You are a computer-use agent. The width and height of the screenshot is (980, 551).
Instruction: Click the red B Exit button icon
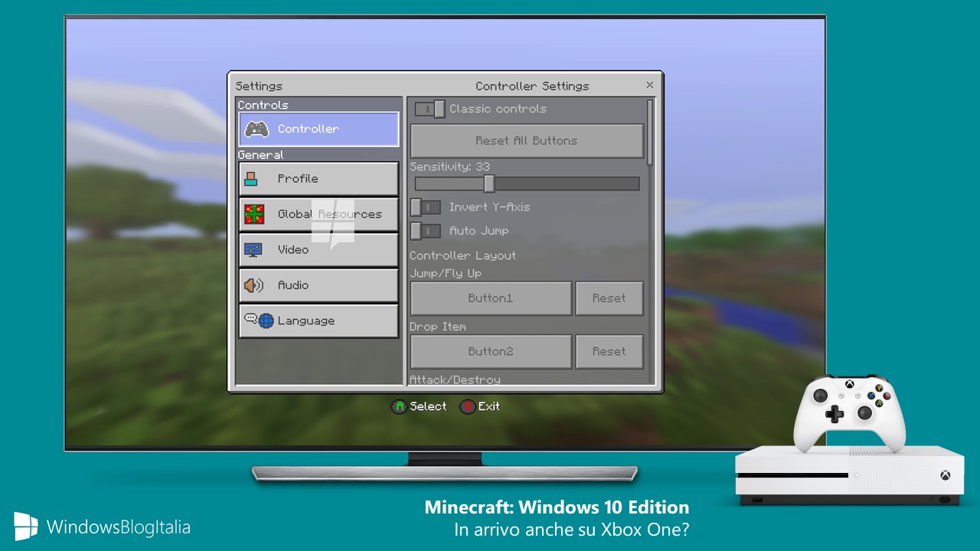pyautogui.click(x=467, y=407)
